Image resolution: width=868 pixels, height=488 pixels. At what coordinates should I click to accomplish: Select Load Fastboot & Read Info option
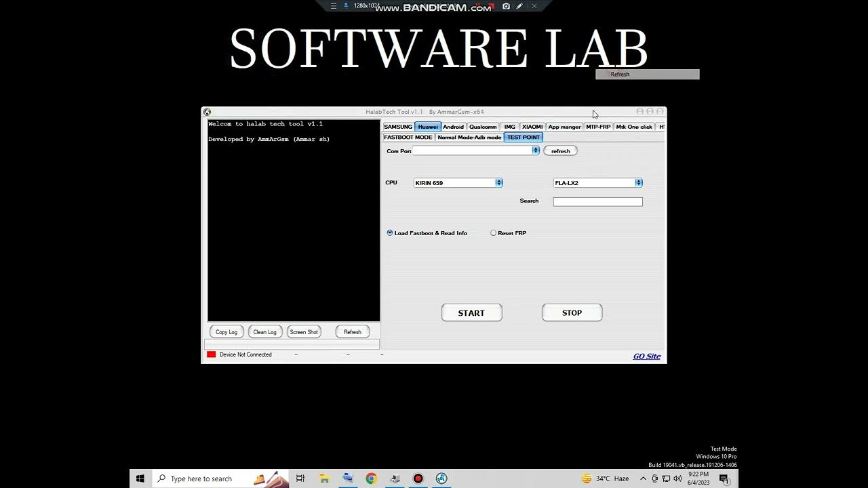(x=427, y=233)
